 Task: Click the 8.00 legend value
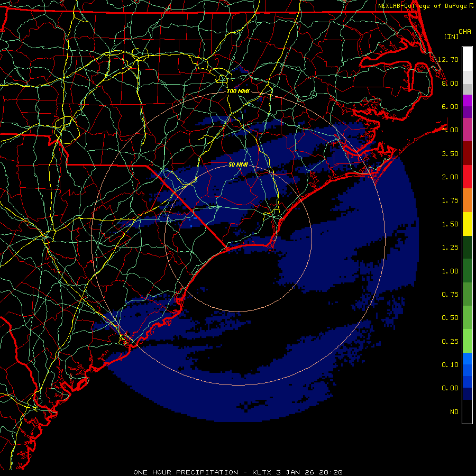click(x=450, y=83)
